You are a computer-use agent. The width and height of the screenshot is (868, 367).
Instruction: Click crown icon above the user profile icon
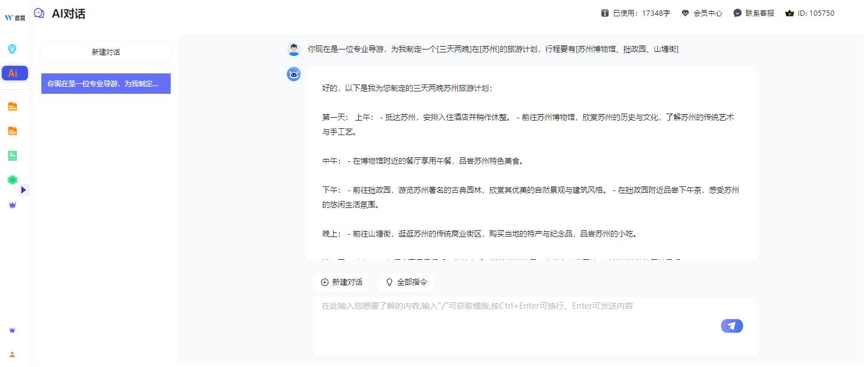12,330
